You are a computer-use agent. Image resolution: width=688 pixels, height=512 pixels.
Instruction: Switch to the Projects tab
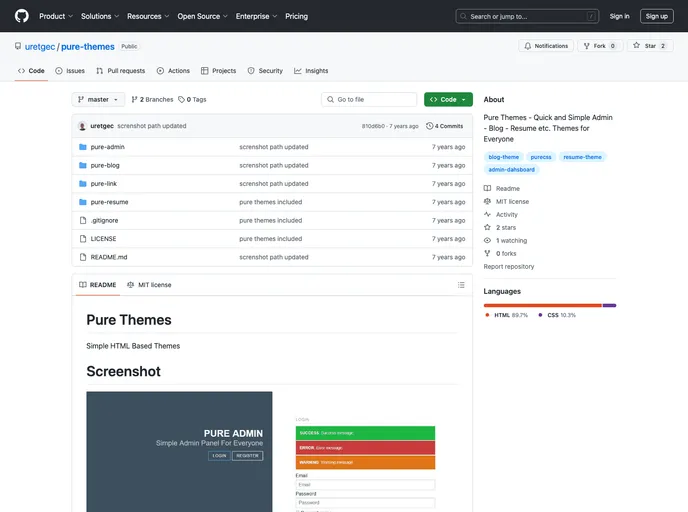[x=219, y=71]
